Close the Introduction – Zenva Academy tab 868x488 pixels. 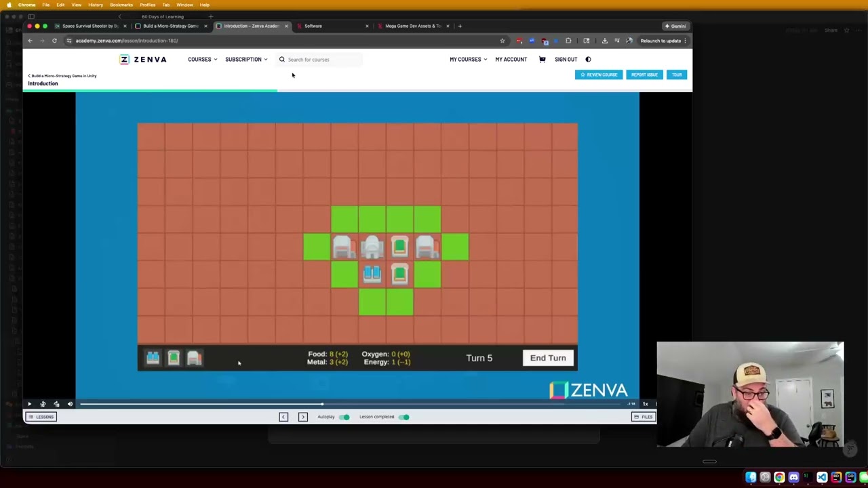(286, 26)
